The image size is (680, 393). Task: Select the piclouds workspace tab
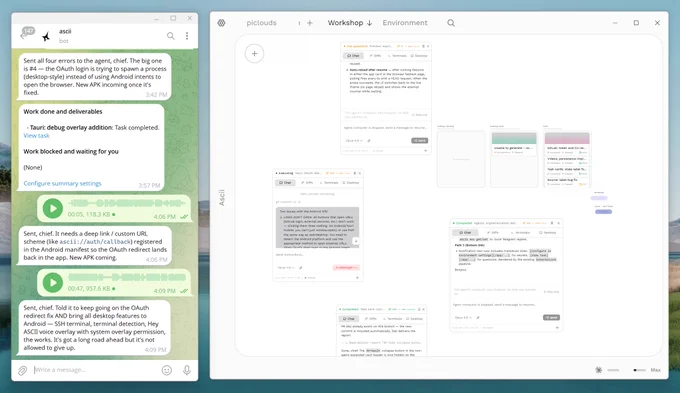point(261,23)
